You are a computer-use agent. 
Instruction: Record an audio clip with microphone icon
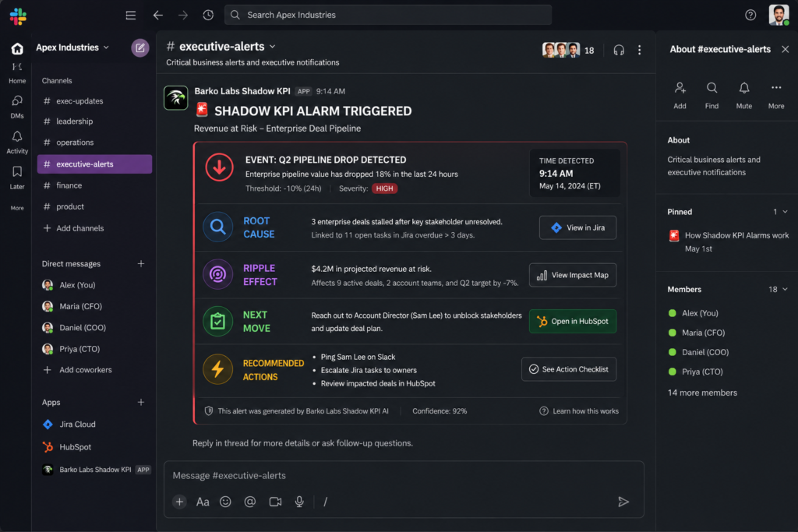[x=299, y=502]
